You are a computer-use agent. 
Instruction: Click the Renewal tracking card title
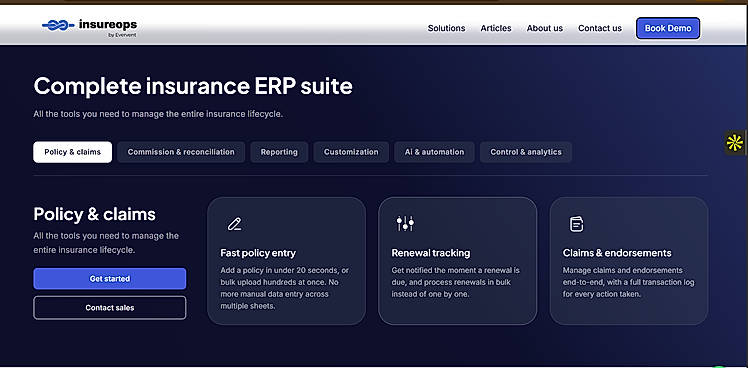[x=431, y=253]
